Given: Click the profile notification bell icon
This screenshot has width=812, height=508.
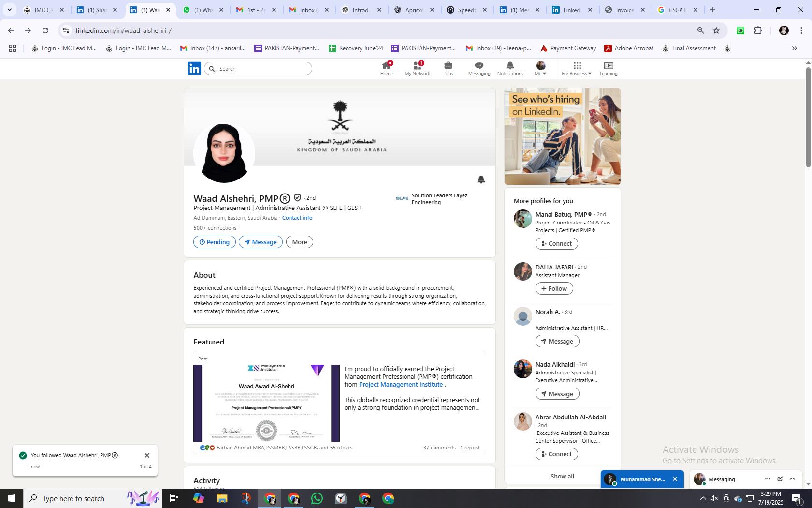Looking at the screenshot, I should coord(481,179).
